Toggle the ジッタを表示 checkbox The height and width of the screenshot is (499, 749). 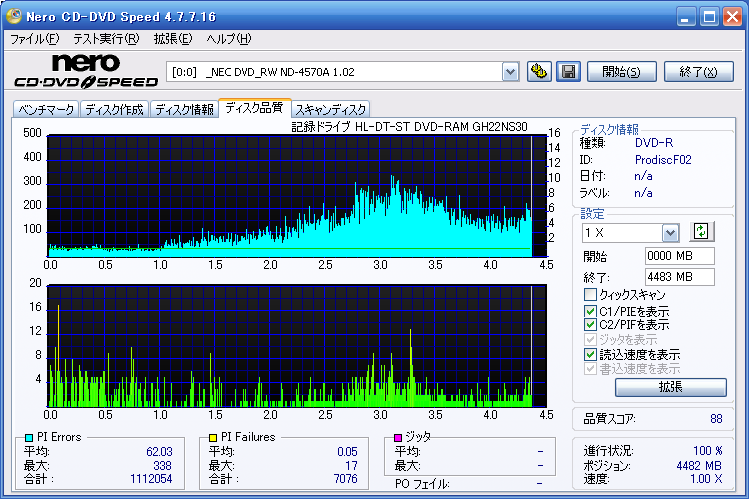point(590,340)
